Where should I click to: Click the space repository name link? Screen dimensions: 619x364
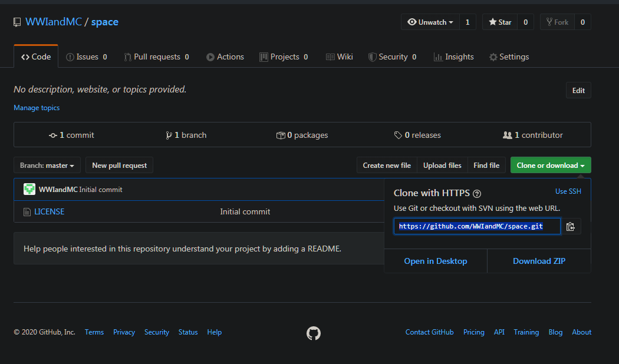tap(104, 22)
